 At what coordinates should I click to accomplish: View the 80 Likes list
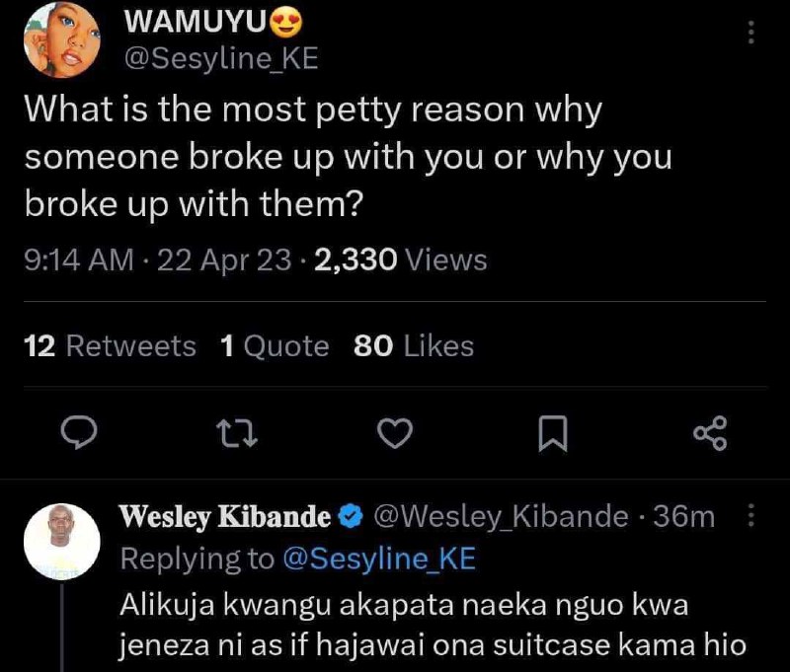click(x=414, y=346)
